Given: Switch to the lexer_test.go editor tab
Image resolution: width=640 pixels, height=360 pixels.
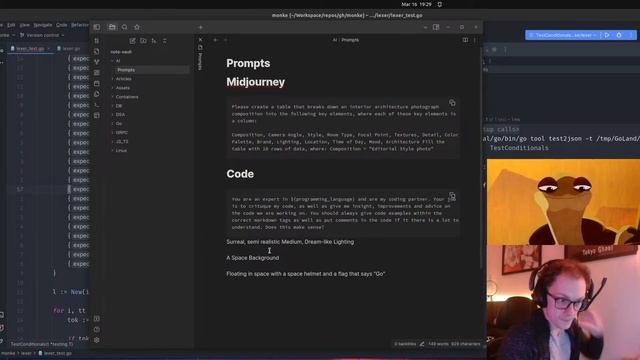Looking at the screenshot, I should (30, 48).
